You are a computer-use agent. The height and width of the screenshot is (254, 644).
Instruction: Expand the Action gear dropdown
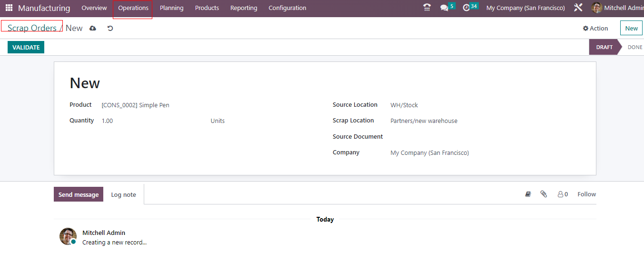[595, 28]
